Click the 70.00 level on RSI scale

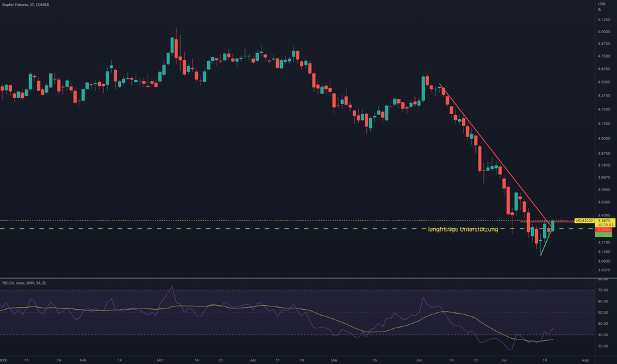pyautogui.click(x=603, y=290)
